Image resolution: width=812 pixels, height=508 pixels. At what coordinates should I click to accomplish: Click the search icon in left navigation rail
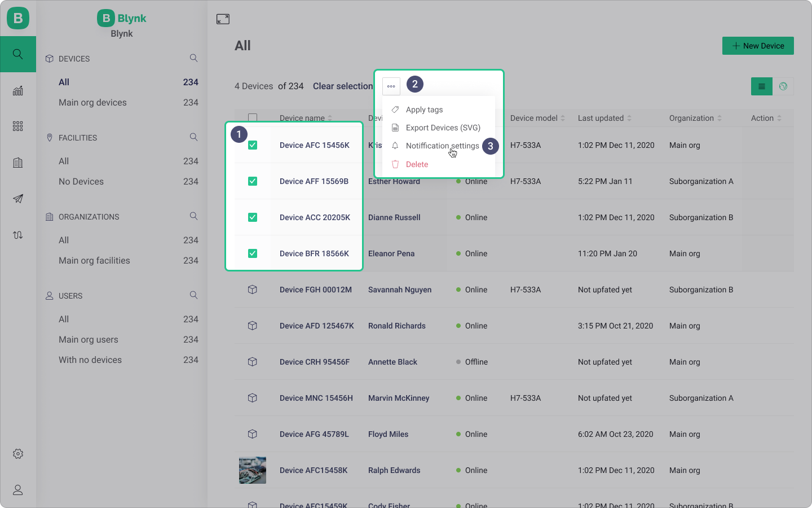coord(18,54)
